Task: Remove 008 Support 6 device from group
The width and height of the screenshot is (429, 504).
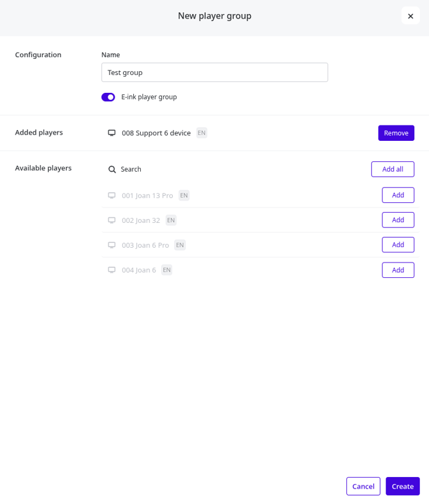Action: coord(396,133)
